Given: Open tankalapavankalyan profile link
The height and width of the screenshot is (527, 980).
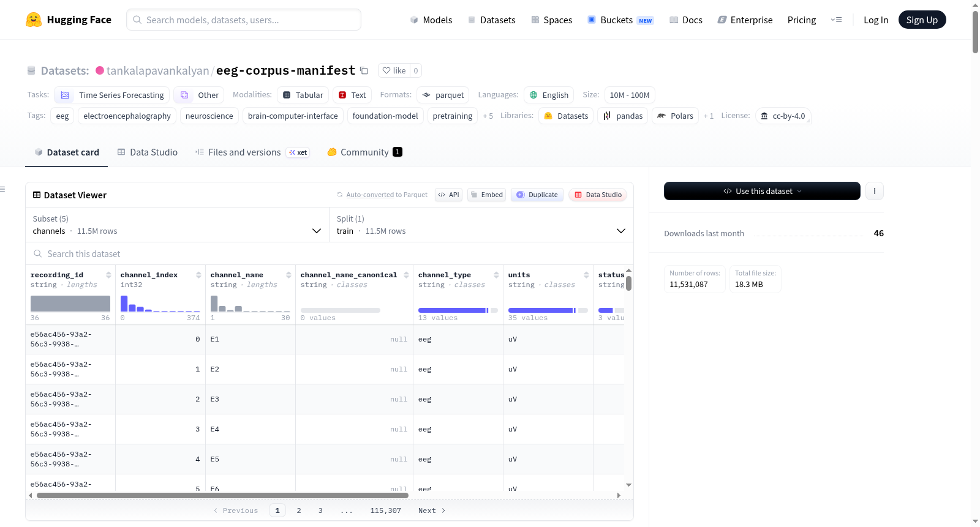Looking at the screenshot, I should [x=157, y=70].
